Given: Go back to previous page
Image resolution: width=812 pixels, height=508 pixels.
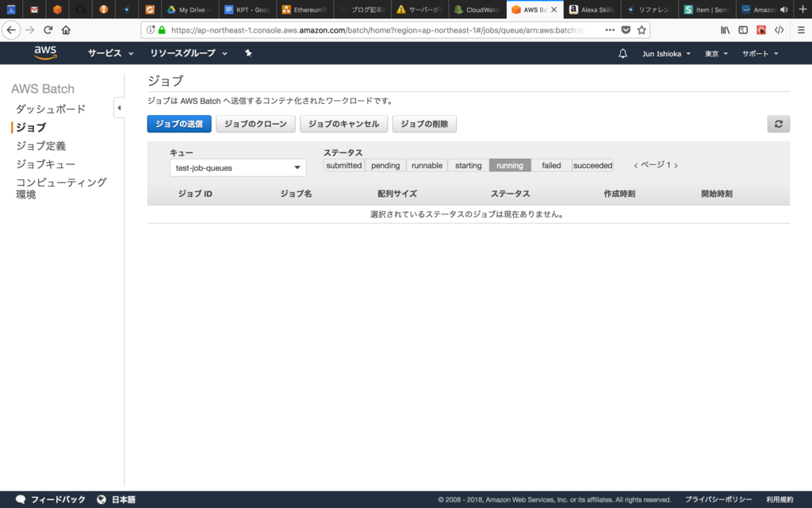Looking at the screenshot, I should click(x=11, y=30).
